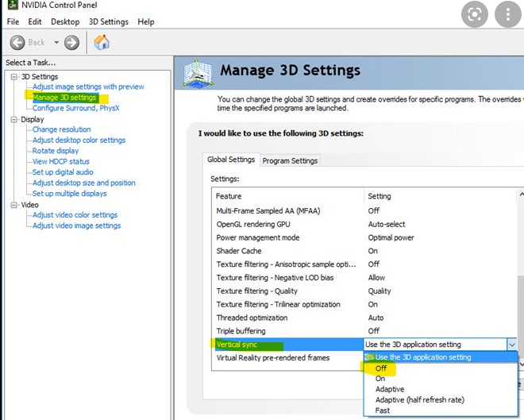
Task: Open the 3D Settings menu
Action: click(x=109, y=21)
